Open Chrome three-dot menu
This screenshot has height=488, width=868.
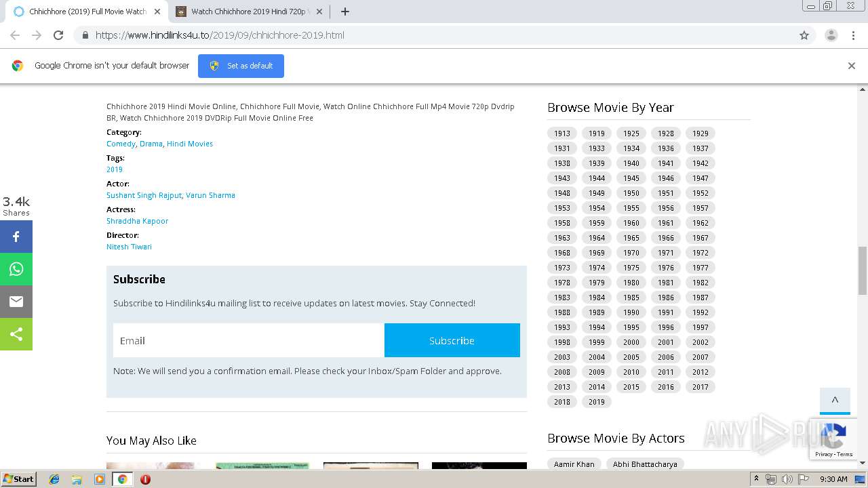[853, 35]
